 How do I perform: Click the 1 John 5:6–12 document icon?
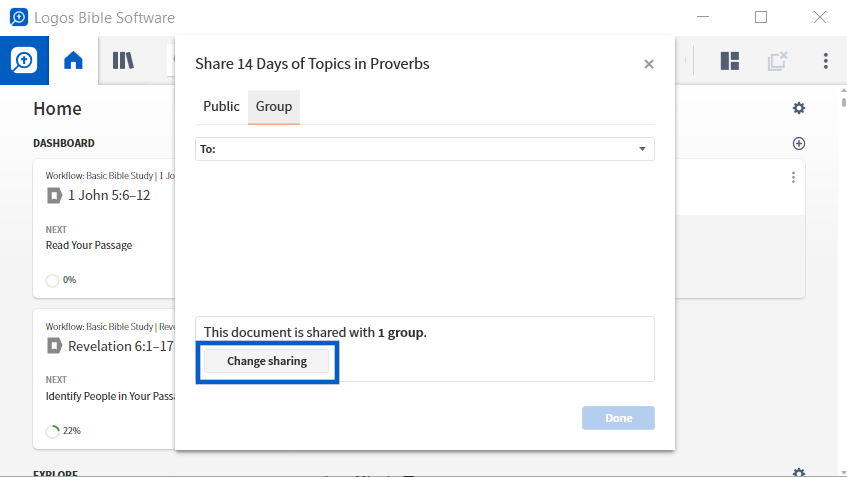(x=54, y=195)
